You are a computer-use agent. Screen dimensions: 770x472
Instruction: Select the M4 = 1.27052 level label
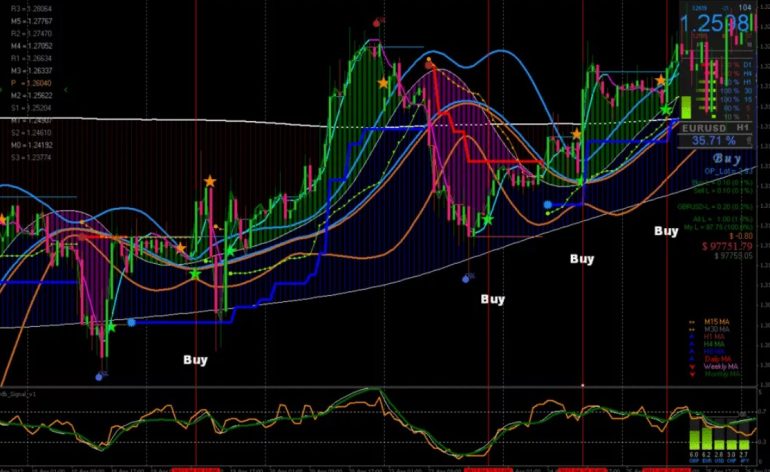coord(31,46)
